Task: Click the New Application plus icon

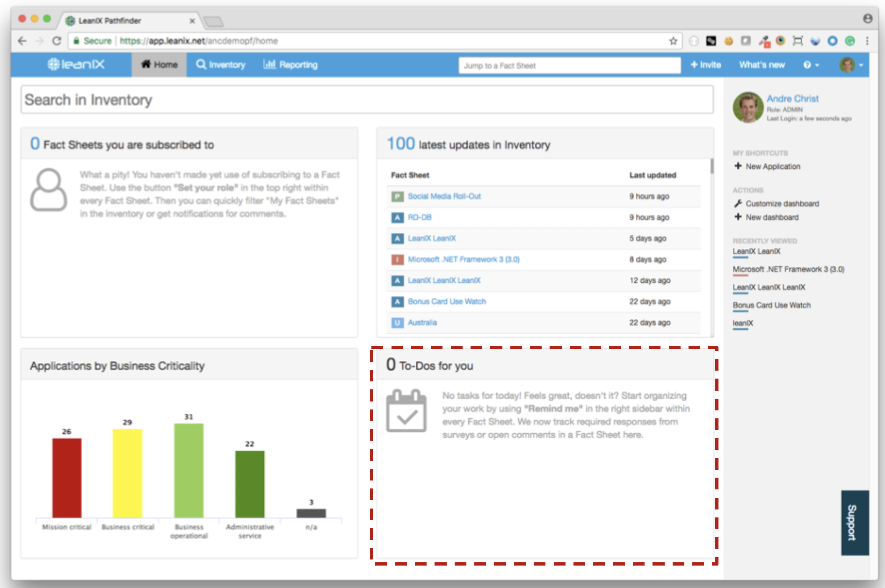Action: (x=738, y=166)
